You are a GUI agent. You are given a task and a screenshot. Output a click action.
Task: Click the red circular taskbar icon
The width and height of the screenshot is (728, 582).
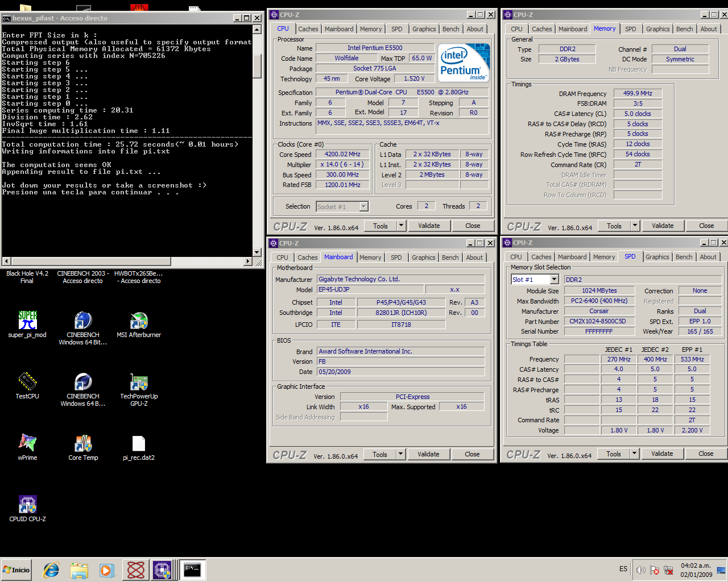pyautogui.click(x=135, y=569)
